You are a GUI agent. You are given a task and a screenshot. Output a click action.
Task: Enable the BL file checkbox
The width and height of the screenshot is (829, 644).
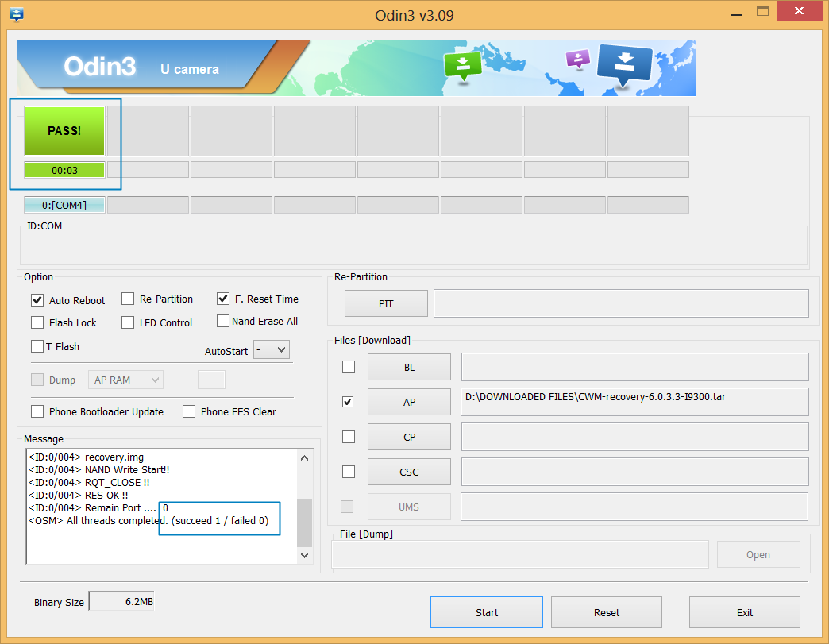pyautogui.click(x=348, y=367)
